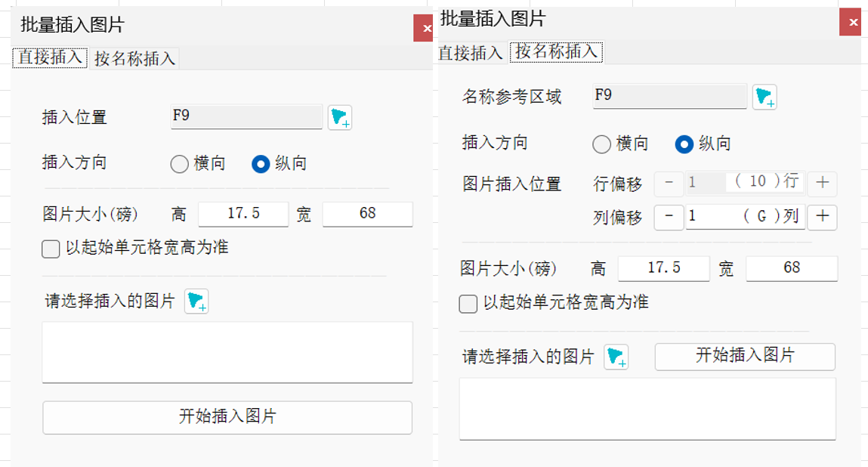Click the 宽 field in the right dialog
The width and height of the screenshot is (868, 467).
point(791,268)
